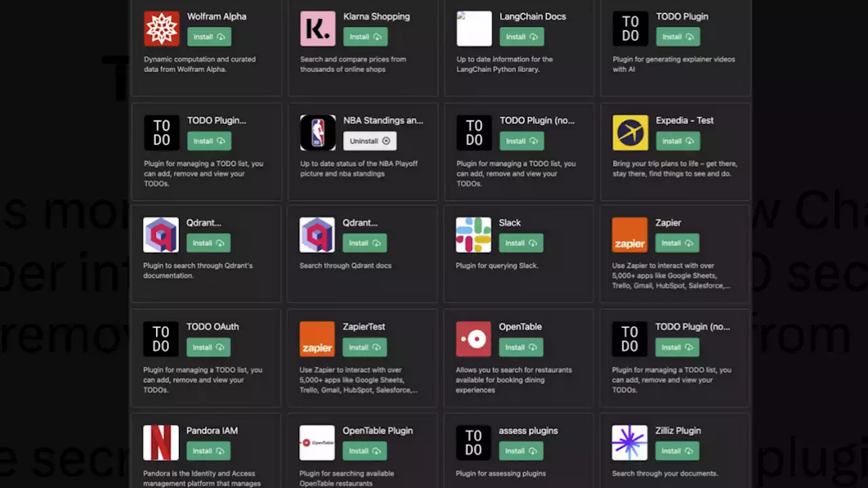
Task: Install the assess plugins plugin
Action: coord(521,451)
